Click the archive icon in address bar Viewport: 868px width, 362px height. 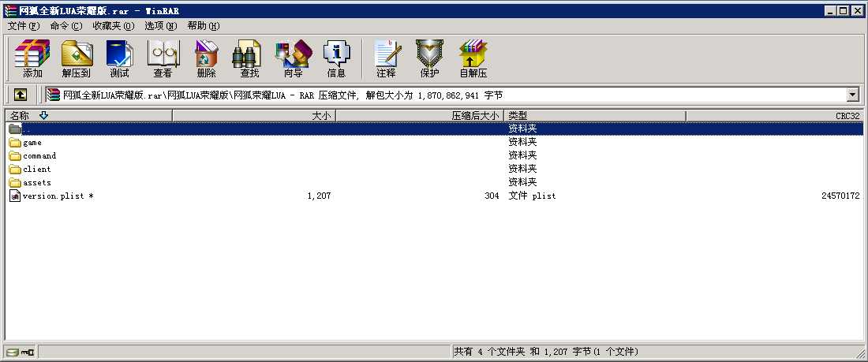(x=53, y=95)
